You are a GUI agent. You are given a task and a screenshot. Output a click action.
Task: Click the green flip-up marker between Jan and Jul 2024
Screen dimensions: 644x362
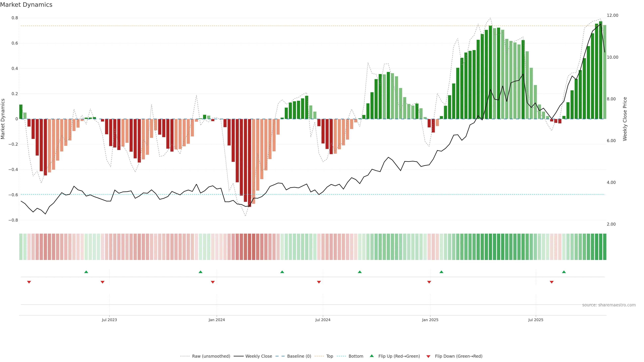click(x=282, y=272)
